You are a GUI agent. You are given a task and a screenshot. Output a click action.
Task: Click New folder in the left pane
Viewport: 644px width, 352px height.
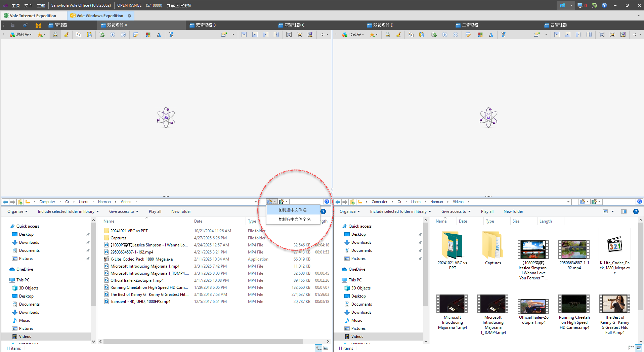[x=181, y=211]
